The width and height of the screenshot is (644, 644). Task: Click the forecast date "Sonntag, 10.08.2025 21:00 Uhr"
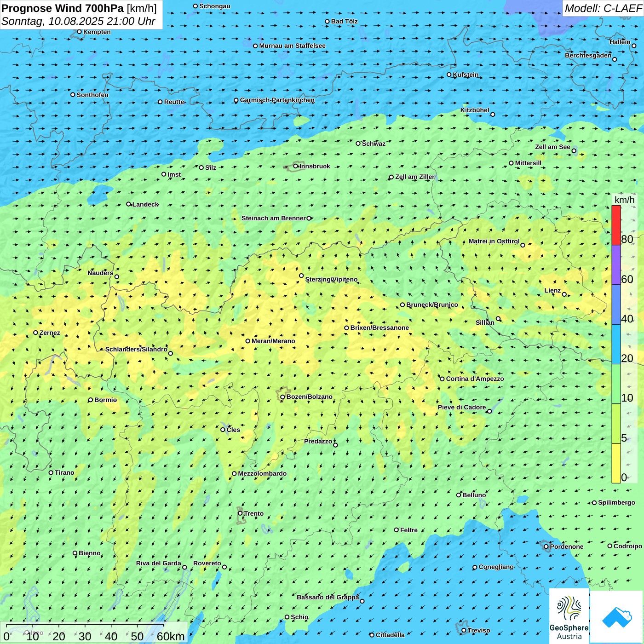[78, 22]
